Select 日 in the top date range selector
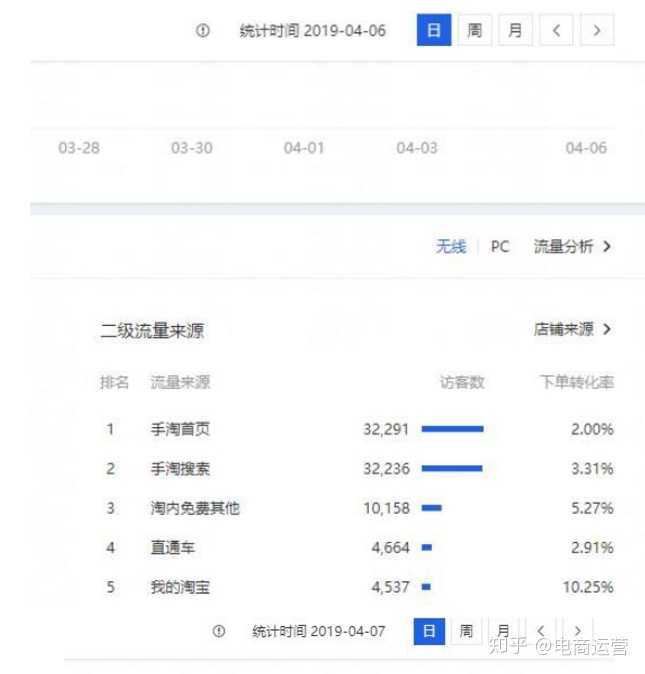Screen dimensions: 645x674 pyautogui.click(x=434, y=30)
